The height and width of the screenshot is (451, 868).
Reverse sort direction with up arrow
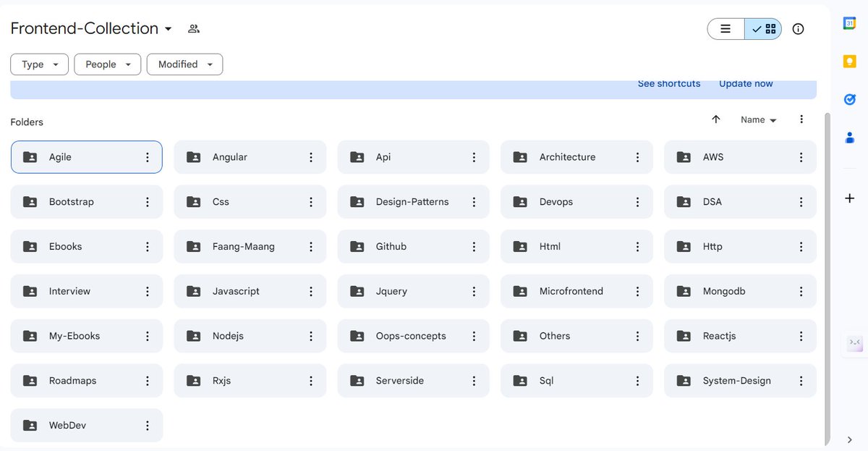(715, 119)
